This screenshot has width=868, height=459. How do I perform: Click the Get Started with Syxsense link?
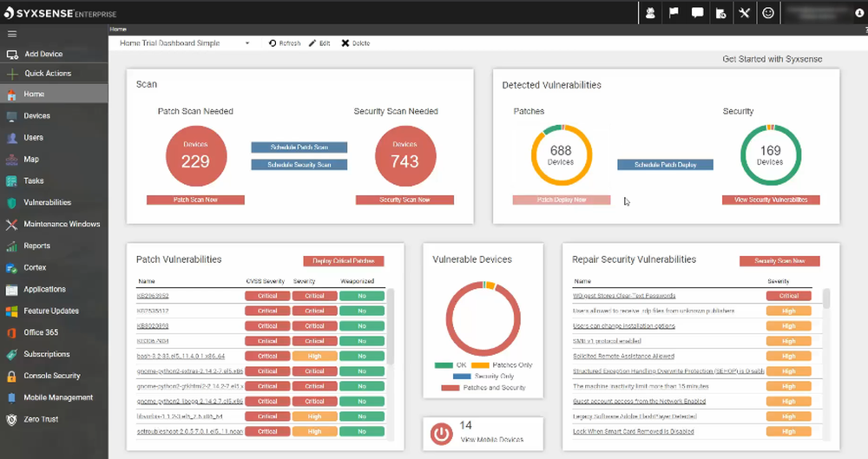pos(773,59)
